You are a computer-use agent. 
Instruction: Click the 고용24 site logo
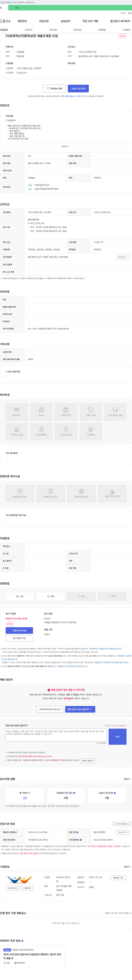(x=5, y=21)
